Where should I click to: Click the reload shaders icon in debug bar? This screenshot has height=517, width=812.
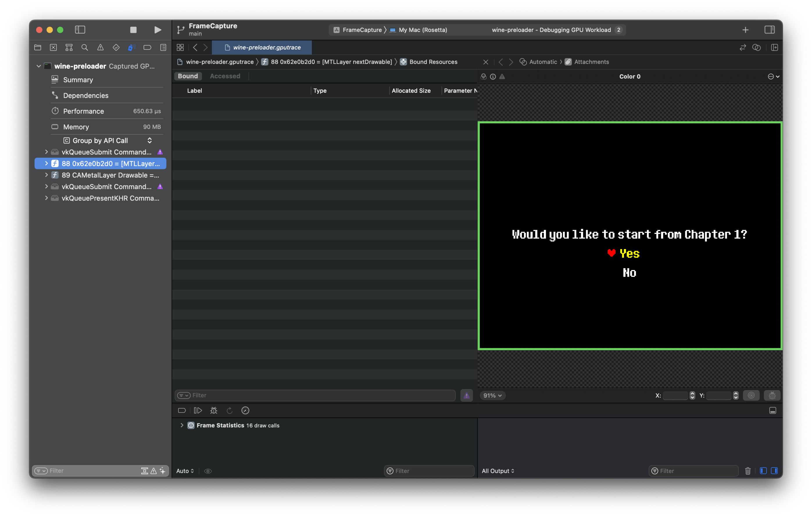tap(230, 410)
